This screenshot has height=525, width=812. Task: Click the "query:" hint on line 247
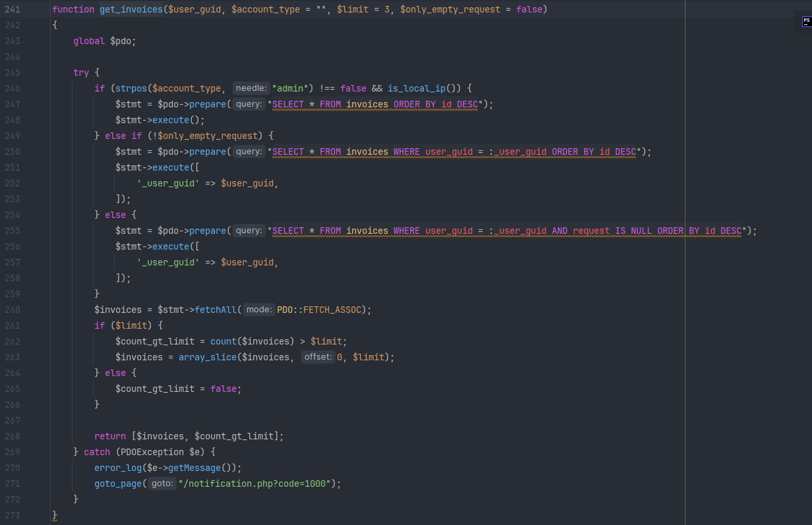pyautogui.click(x=248, y=104)
